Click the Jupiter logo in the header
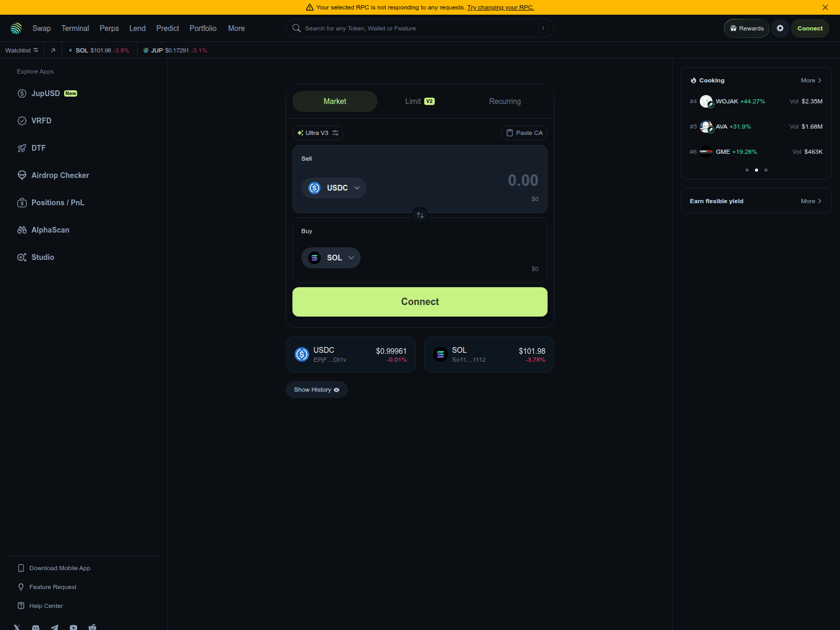 pyautogui.click(x=16, y=28)
